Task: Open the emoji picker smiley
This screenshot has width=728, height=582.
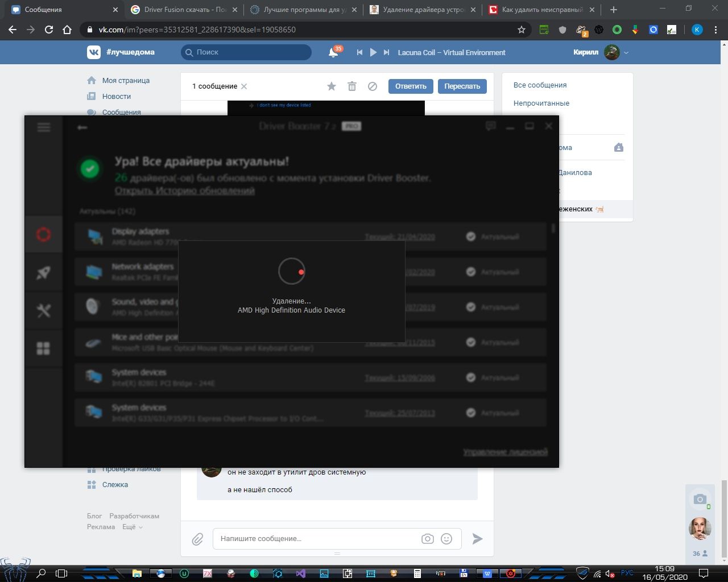Action: pyautogui.click(x=446, y=539)
